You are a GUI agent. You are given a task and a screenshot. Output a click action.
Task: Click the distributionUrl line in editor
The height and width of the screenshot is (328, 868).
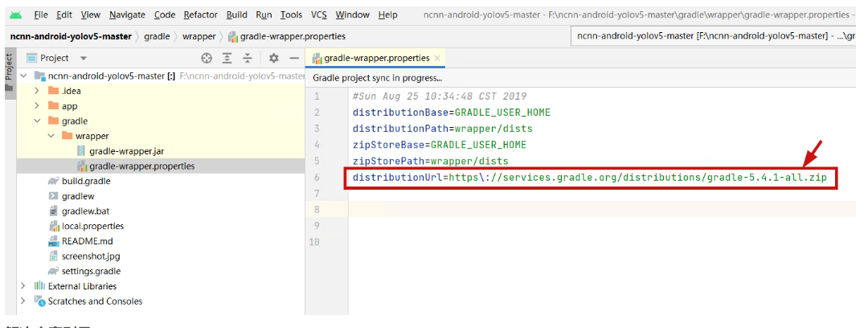tap(590, 178)
